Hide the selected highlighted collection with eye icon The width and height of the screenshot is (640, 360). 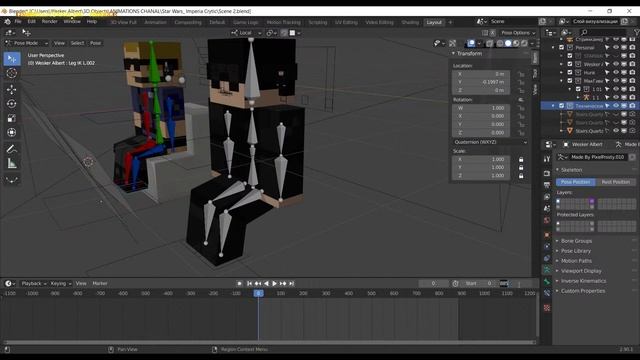pyautogui.click(x=616, y=106)
